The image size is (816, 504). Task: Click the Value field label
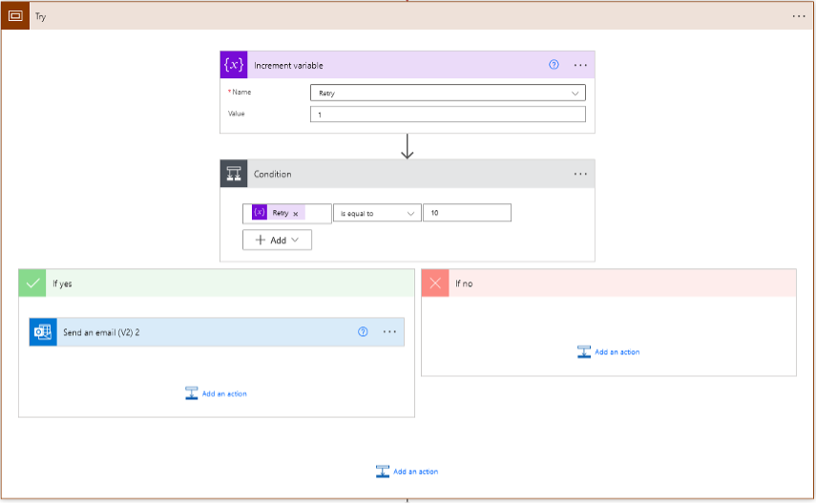(237, 114)
